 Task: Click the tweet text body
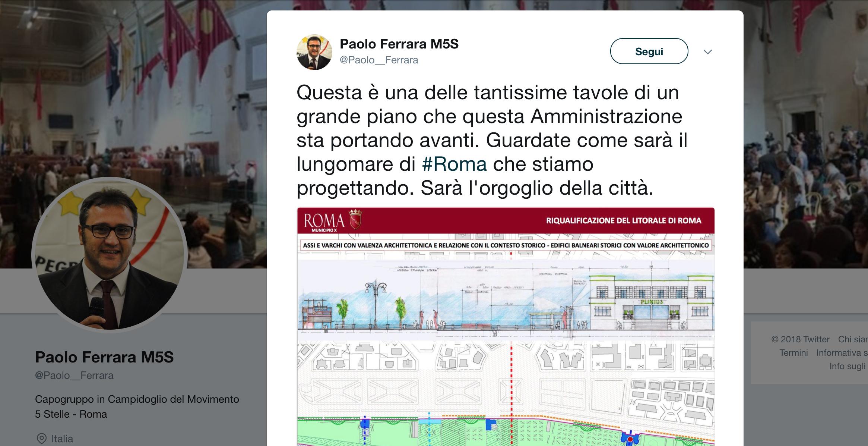tap(492, 140)
